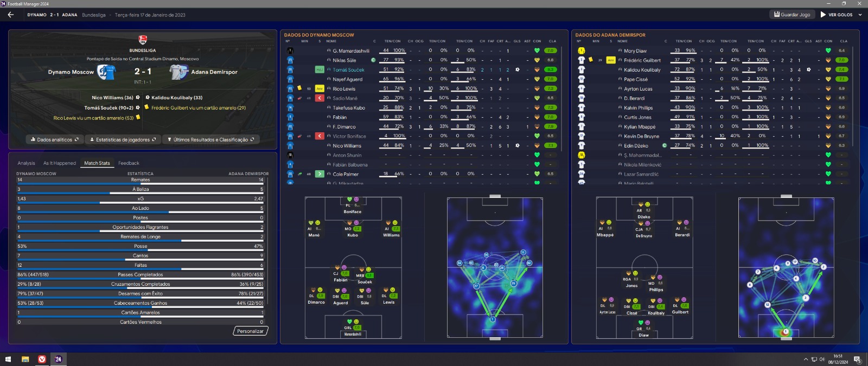Open Kylian Mbappé from the Adana table
The height and width of the screenshot is (366, 868).
point(640,126)
